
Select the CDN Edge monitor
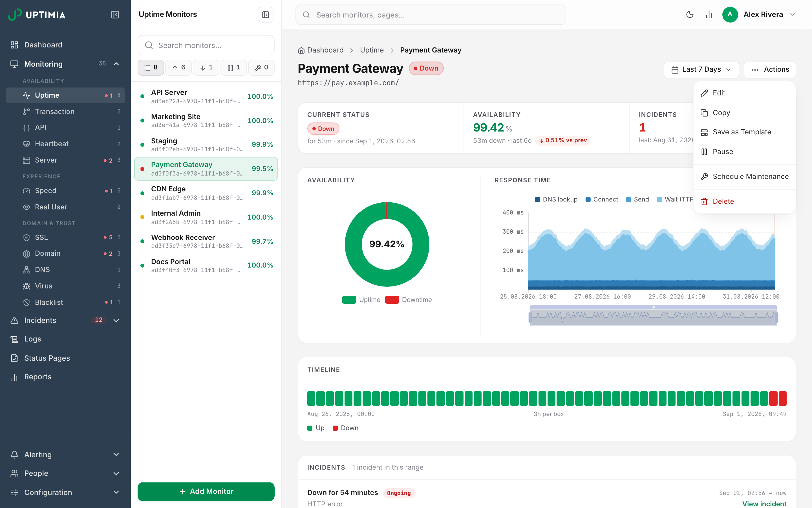coord(206,193)
